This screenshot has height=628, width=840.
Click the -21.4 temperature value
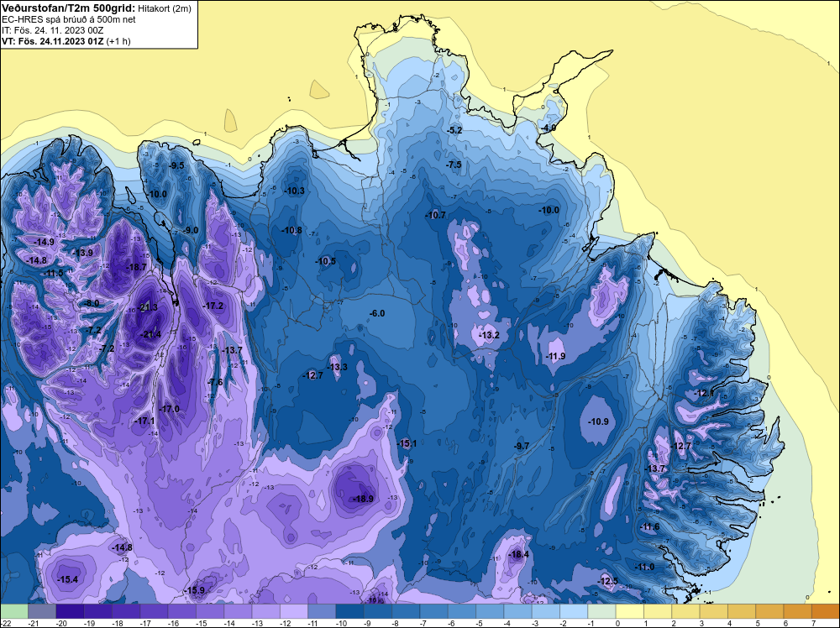click(150, 335)
